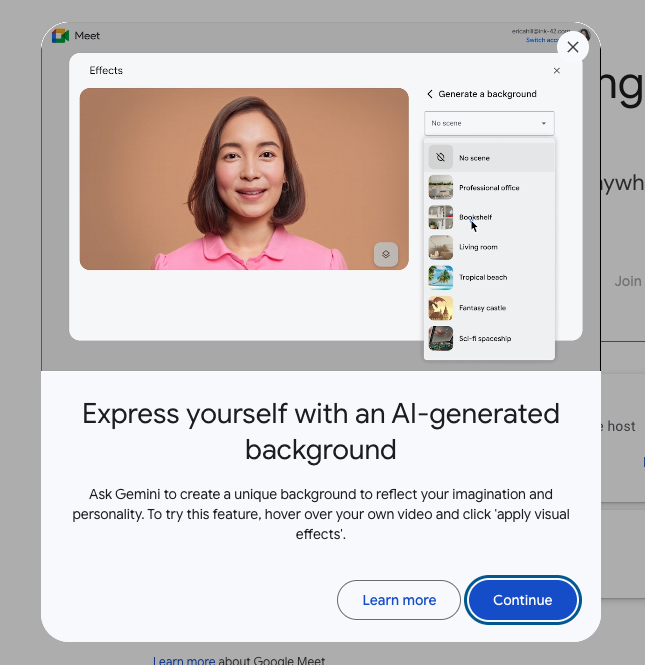Select the No scene option

point(489,158)
